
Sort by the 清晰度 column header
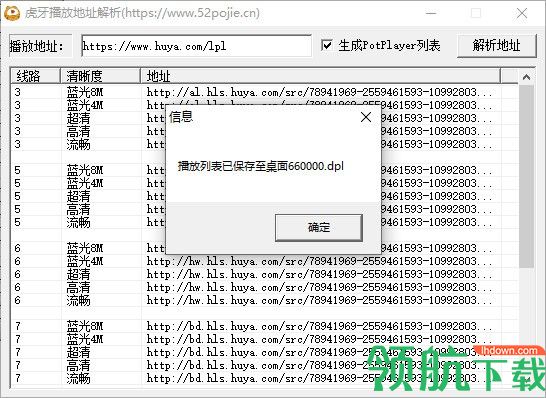coord(101,76)
